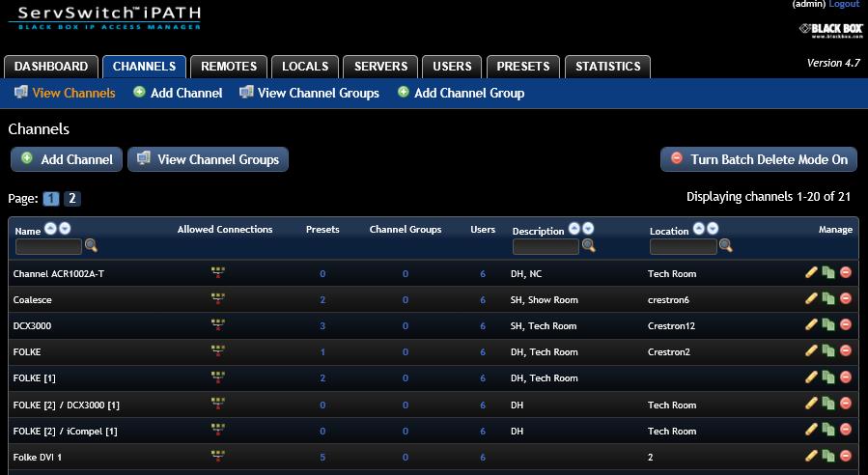
Task: Open presets count 2 for Coalesce
Action: (x=322, y=300)
